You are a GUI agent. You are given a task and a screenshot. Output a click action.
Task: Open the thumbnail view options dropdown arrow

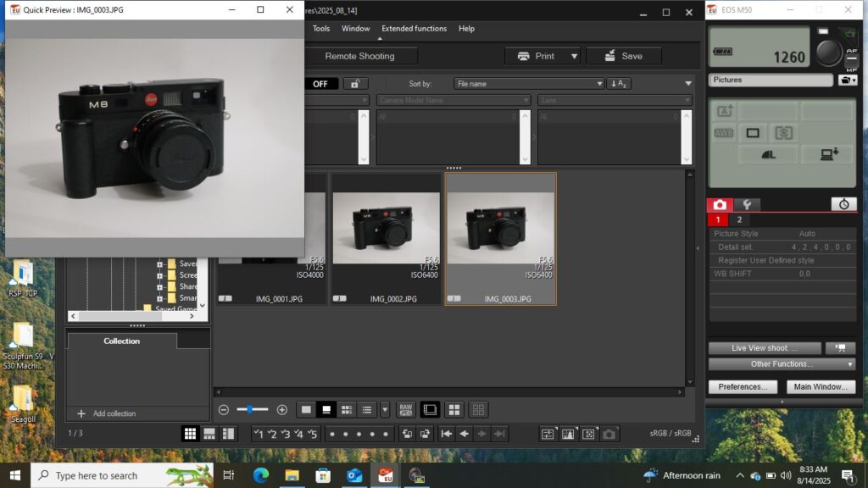(385, 410)
